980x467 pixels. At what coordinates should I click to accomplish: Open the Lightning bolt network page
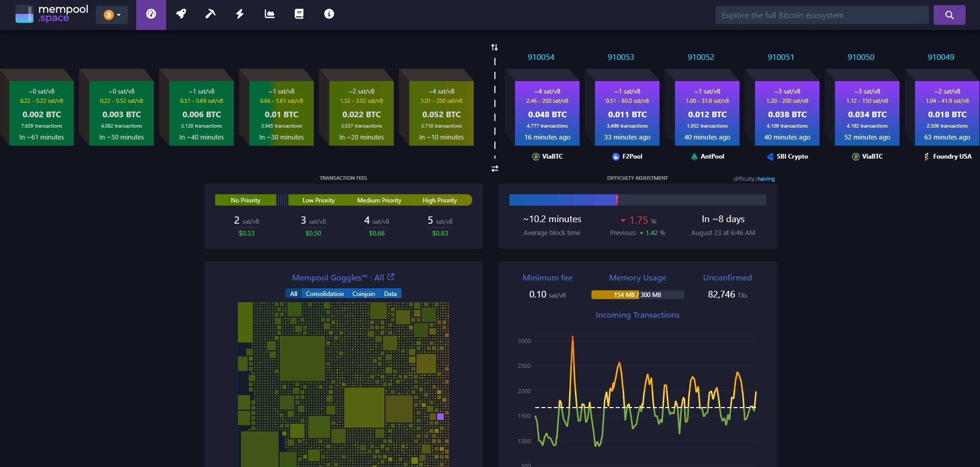pos(240,14)
